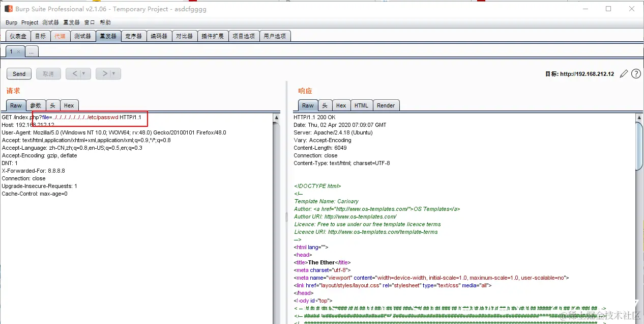Open the 重发器 menu in menu bar
644x324 pixels.
(72, 22)
